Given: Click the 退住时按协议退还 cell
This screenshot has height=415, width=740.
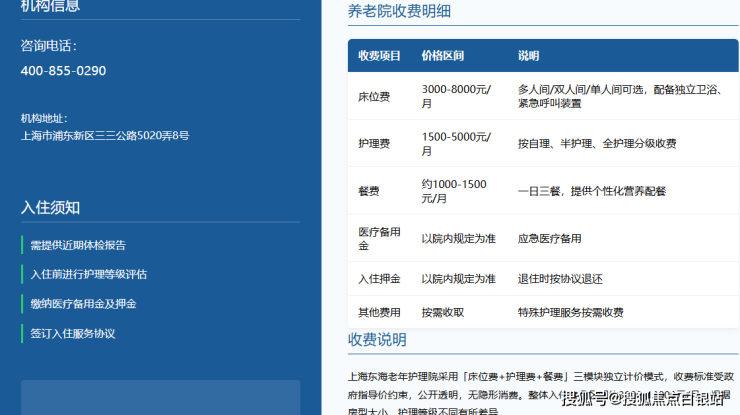Looking at the screenshot, I should click(560, 279).
